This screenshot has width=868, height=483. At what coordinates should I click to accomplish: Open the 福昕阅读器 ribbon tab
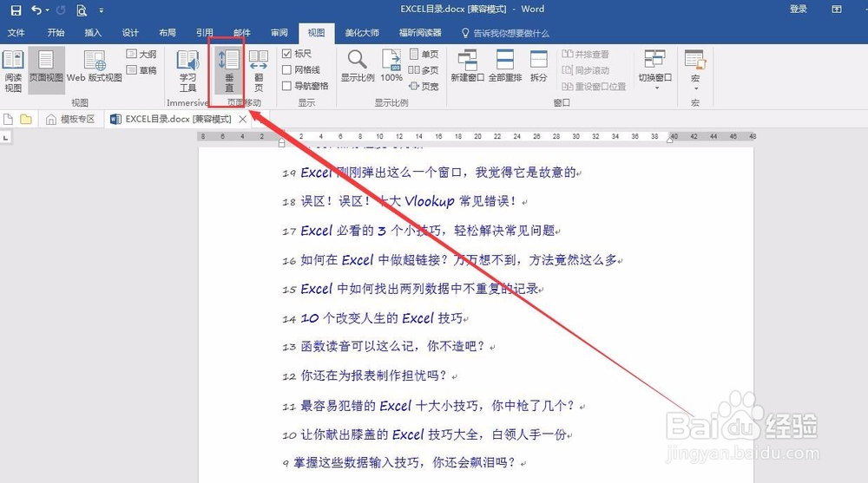point(420,33)
